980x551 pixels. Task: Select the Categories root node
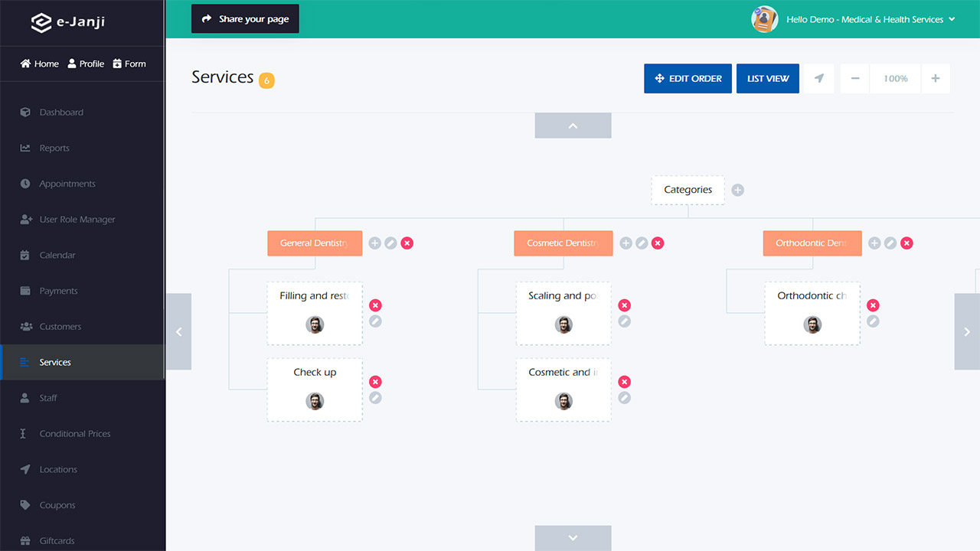688,190
